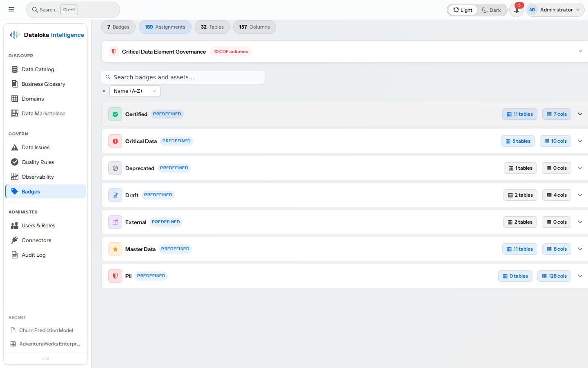Click the Deprecated badge icon
Screen dimensions: 588x368
click(x=115, y=168)
